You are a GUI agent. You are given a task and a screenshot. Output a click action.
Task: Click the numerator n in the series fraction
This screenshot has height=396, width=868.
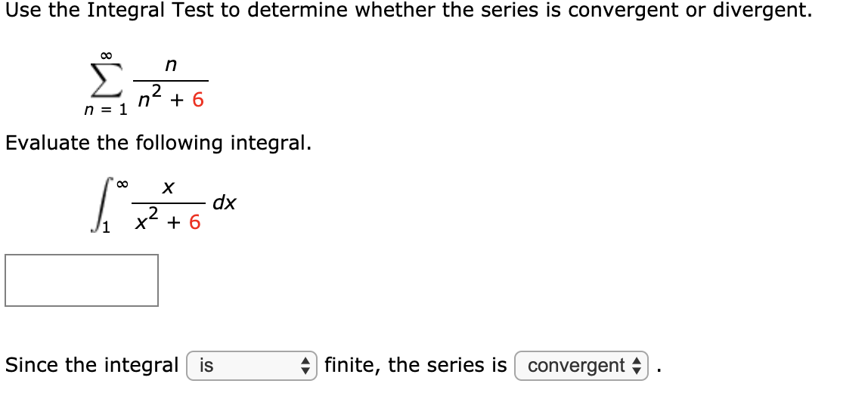pyautogui.click(x=171, y=66)
